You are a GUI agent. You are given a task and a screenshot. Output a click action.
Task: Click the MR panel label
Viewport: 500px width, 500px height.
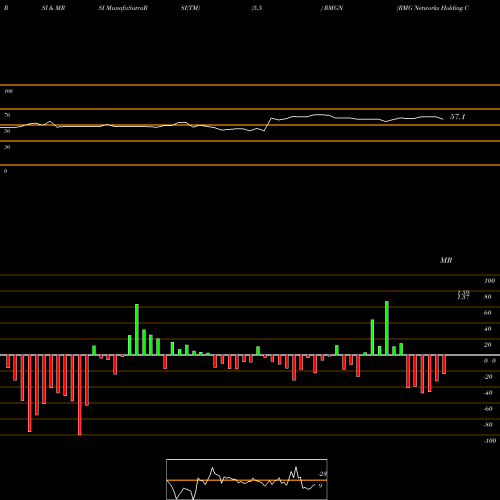[x=446, y=260]
